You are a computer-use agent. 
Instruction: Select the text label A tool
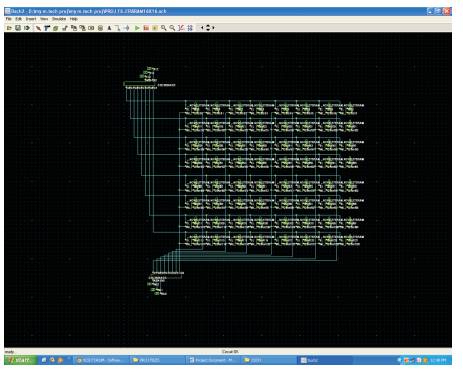click(109, 28)
